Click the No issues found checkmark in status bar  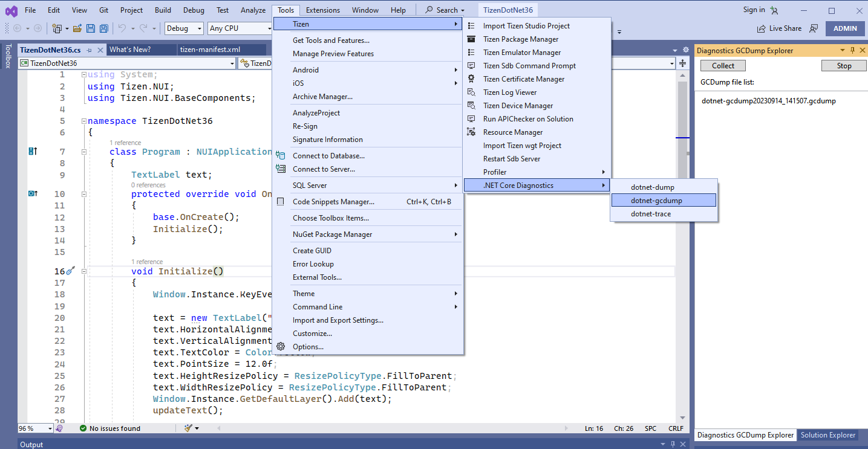coord(83,428)
